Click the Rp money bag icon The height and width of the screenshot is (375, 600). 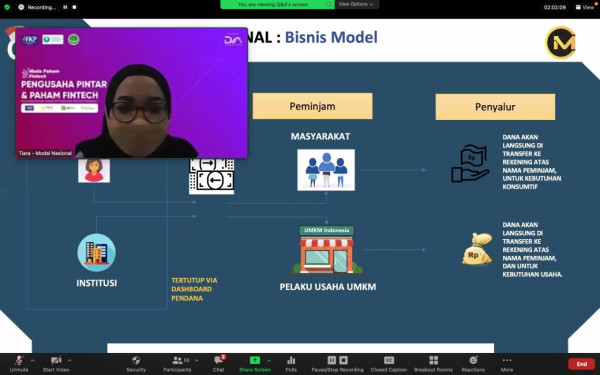point(477,249)
